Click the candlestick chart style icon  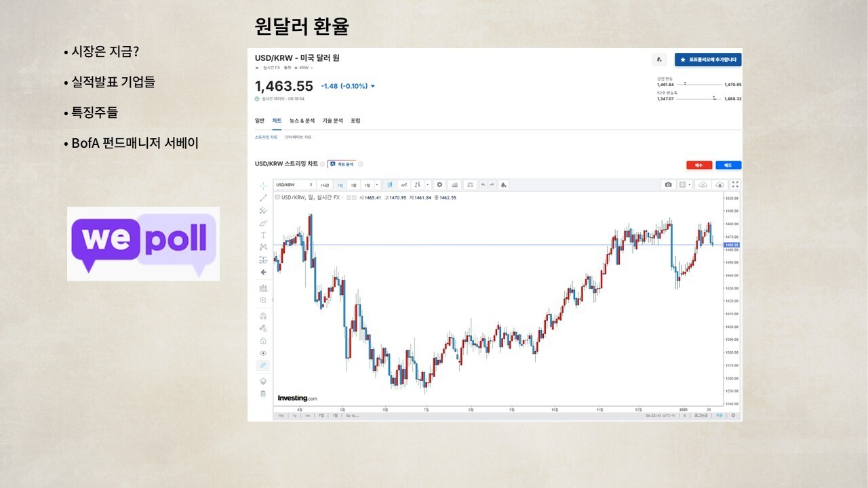click(x=389, y=184)
